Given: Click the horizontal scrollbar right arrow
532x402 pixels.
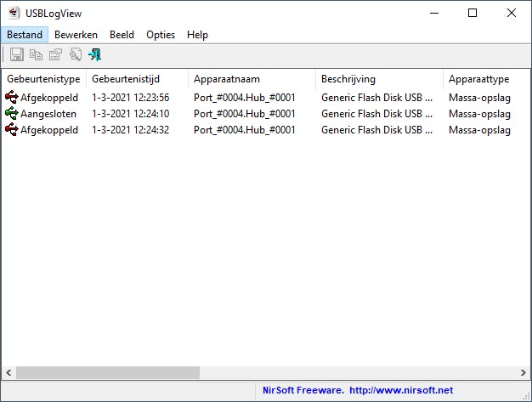Looking at the screenshot, I should pos(524,372).
